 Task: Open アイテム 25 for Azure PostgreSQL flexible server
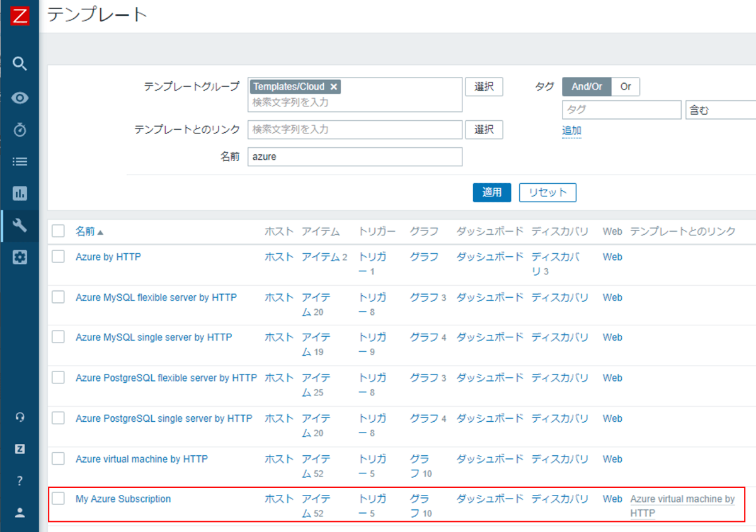point(316,385)
